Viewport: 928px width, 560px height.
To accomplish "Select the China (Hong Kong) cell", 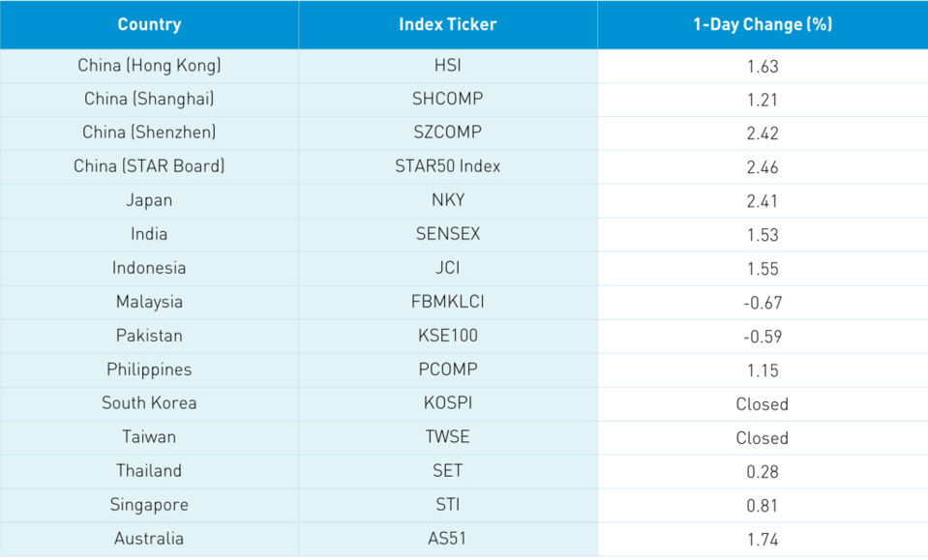I will coord(149,66).
